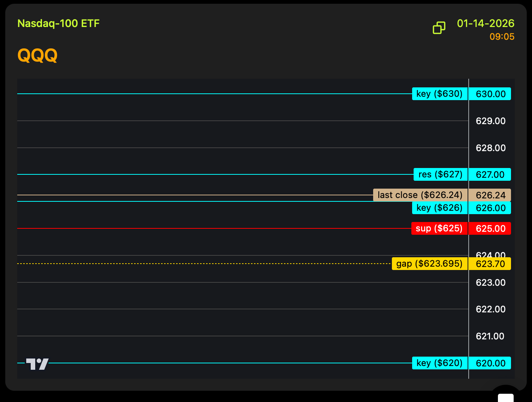Select the QQQ ticker symbol heading
The image size is (532, 402).
tap(37, 55)
